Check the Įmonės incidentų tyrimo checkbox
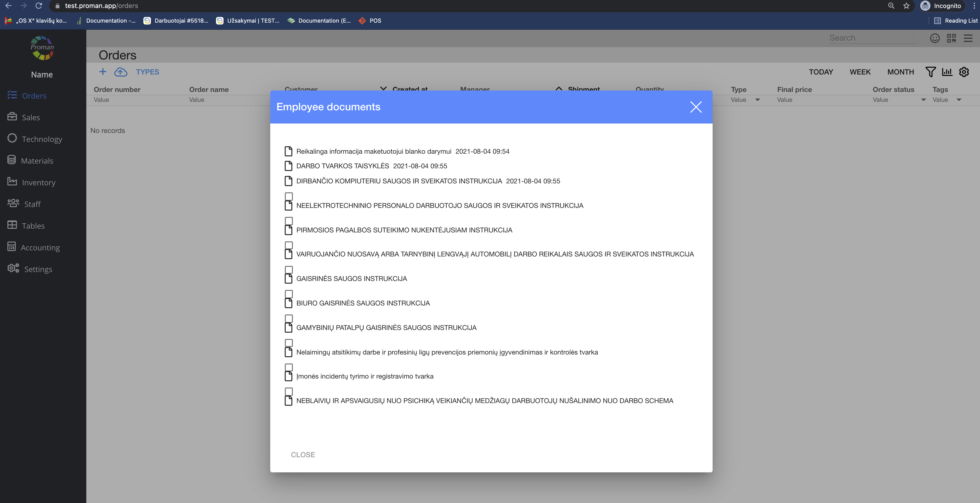The width and height of the screenshot is (980, 503). click(x=289, y=367)
